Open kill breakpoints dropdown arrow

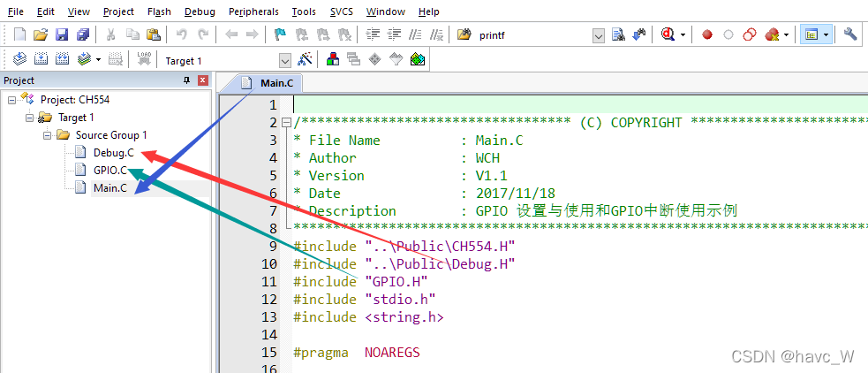pos(786,35)
